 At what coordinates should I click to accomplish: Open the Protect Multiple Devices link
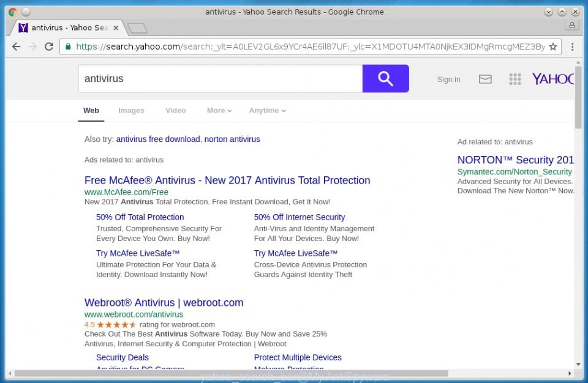298,357
